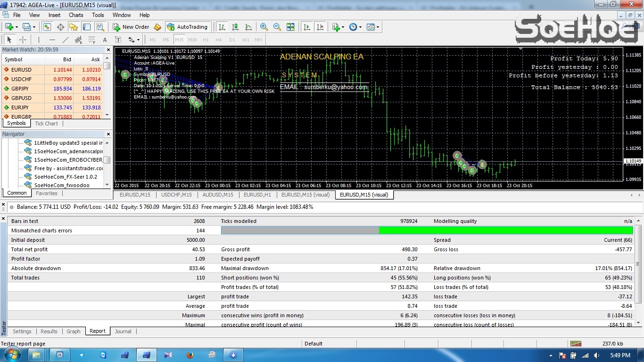
Task: Toggle the chart auto scroll button
Action: click(307, 27)
